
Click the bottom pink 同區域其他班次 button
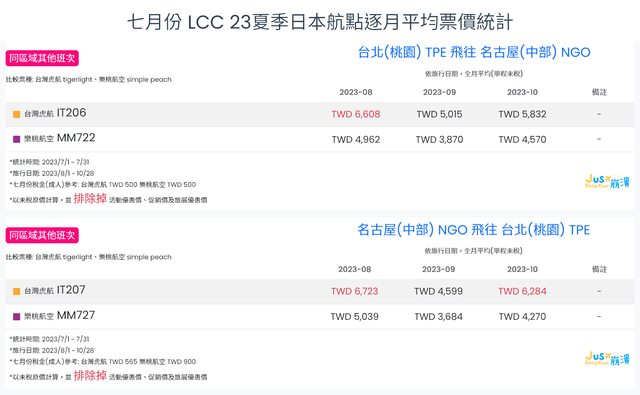[42, 235]
